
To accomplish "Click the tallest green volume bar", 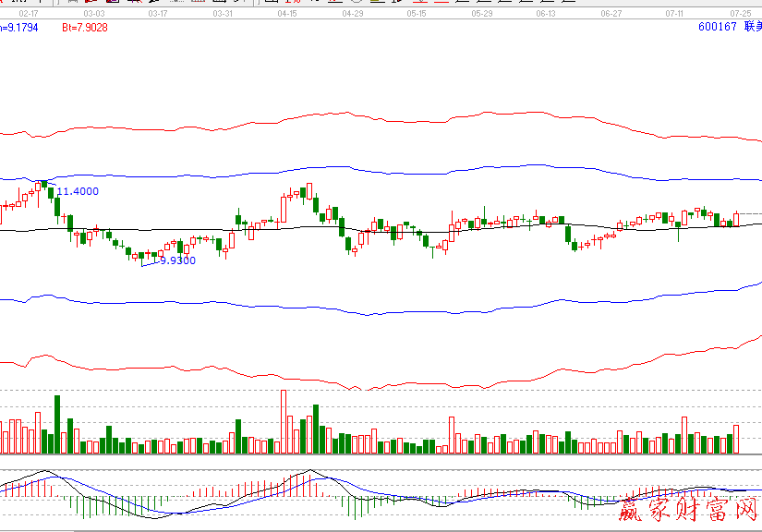I will click(x=57, y=425).
